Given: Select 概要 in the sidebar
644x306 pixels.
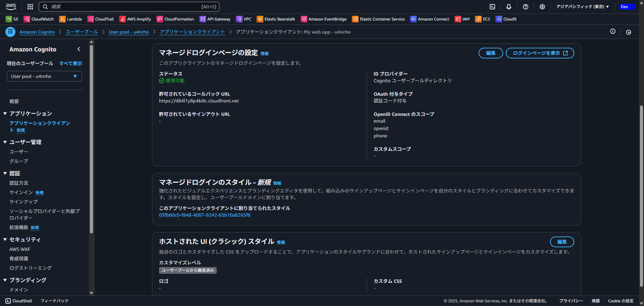Looking at the screenshot, I should 14,101.
